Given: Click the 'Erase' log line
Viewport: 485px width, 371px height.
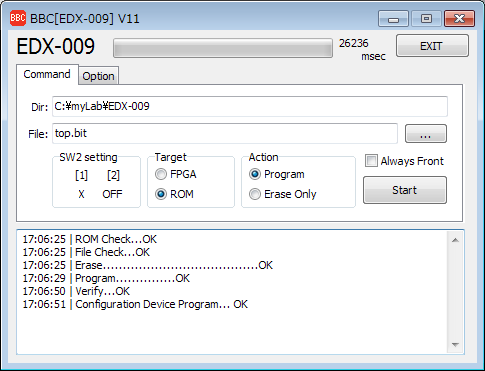Looking at the screenshot, I should click(147, 265).
